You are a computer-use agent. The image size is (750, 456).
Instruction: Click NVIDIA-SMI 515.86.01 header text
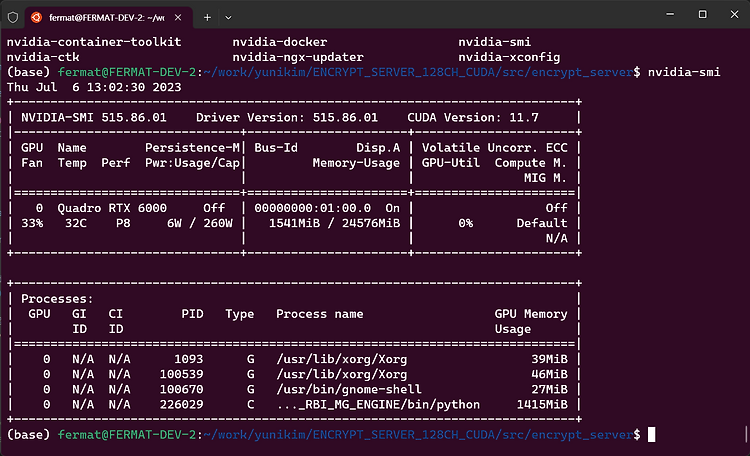[94, 117]
